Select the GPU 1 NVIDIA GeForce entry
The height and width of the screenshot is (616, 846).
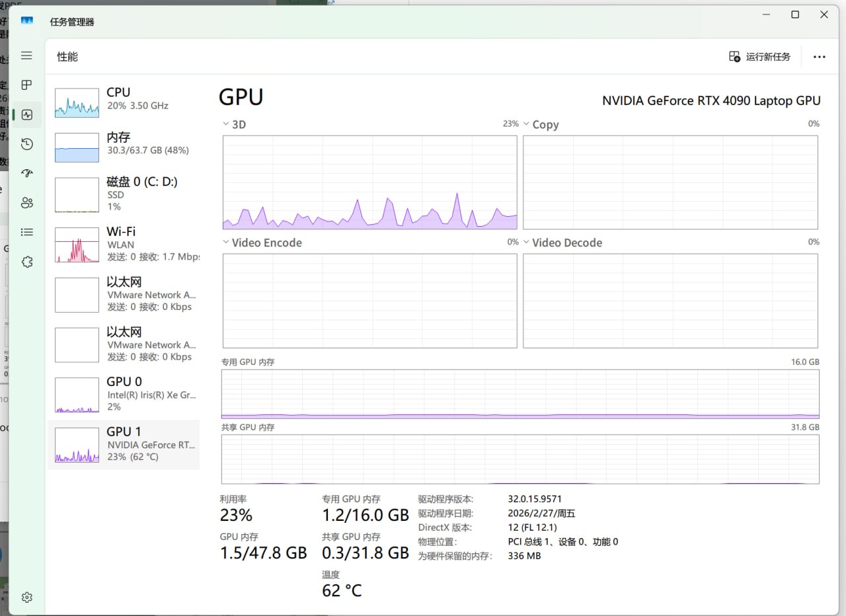click(124, 444)
